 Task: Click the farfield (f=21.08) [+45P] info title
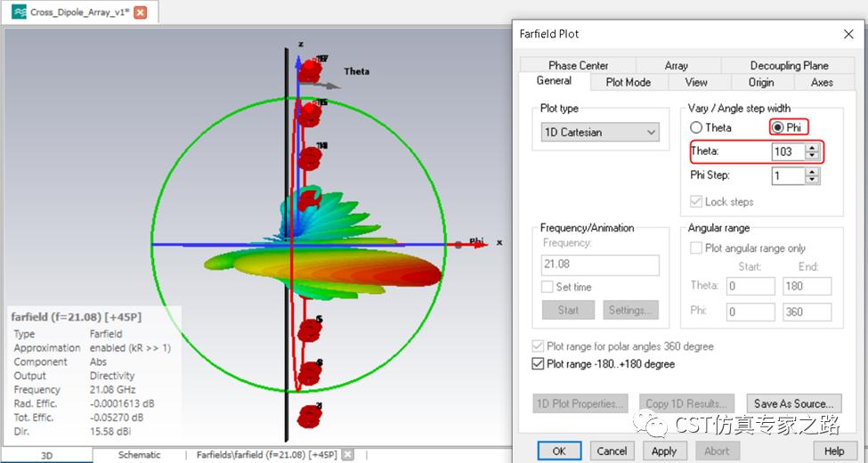pyautogui.click(x=77, y=317)
